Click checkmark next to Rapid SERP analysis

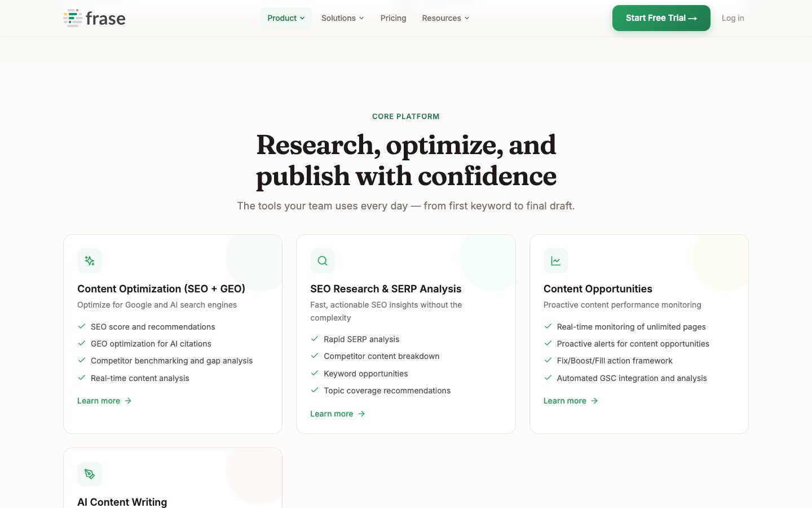click(315, 339)
